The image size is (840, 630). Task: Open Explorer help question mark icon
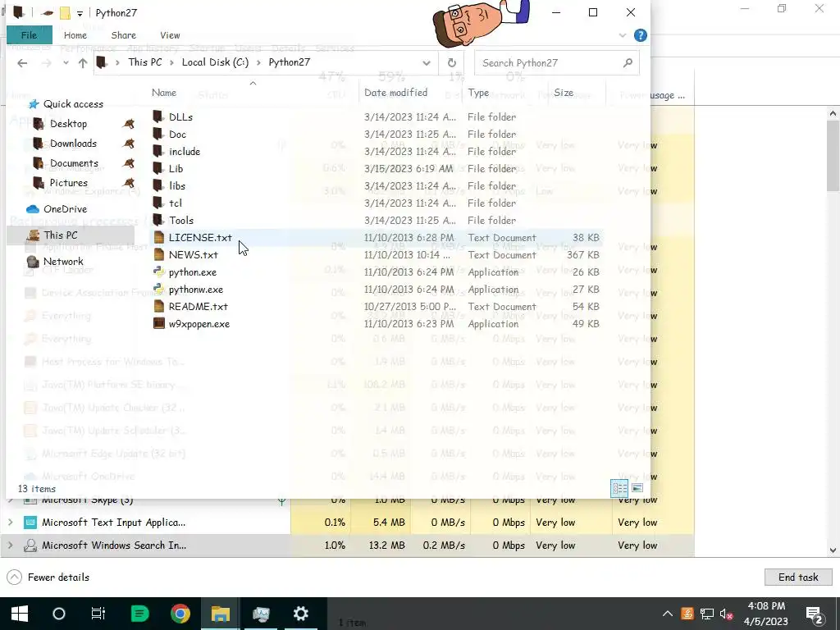pyautogui.click(x=640, y=35)
